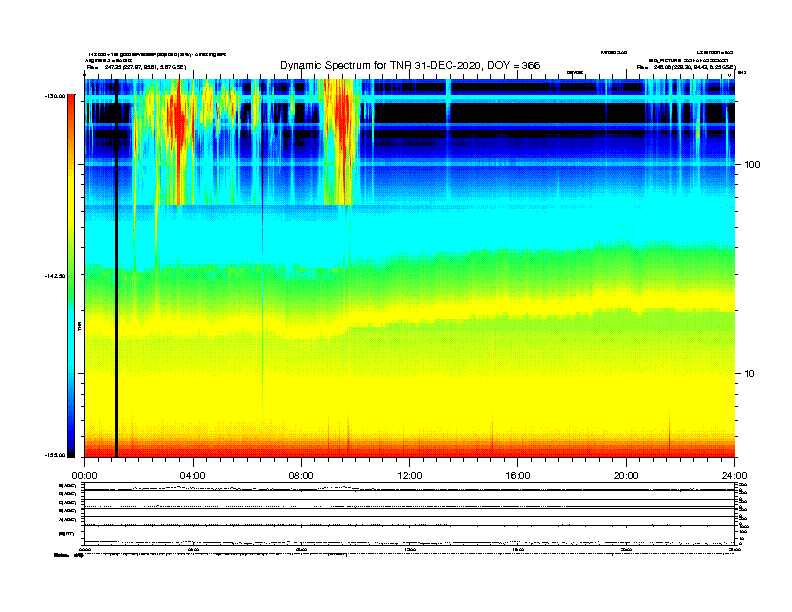Click the -155.00 color scale label
The width and height of the screenshot is (792, 612).
55,455
